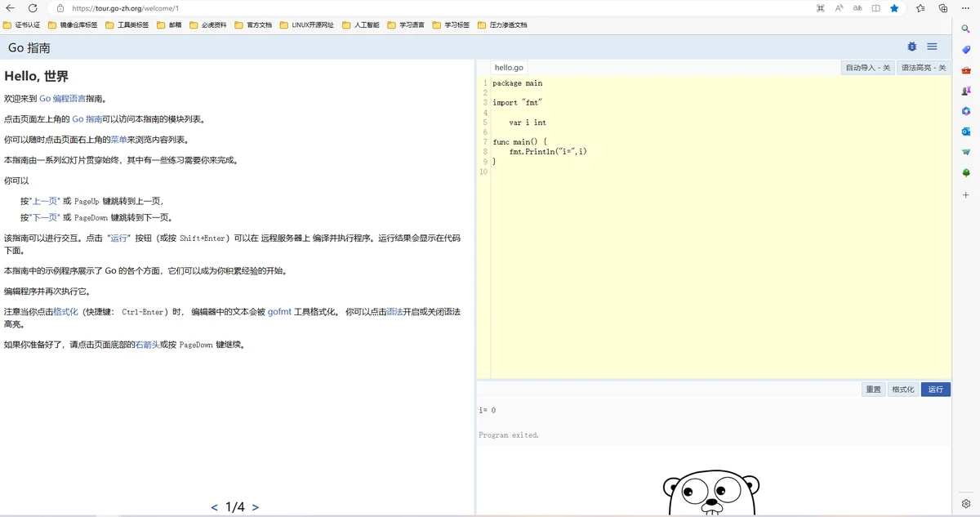The height and width of the screenshot is (517, 980).
Task: Open the QR/app icon in address bar
Action: click(x=821, y=8)
